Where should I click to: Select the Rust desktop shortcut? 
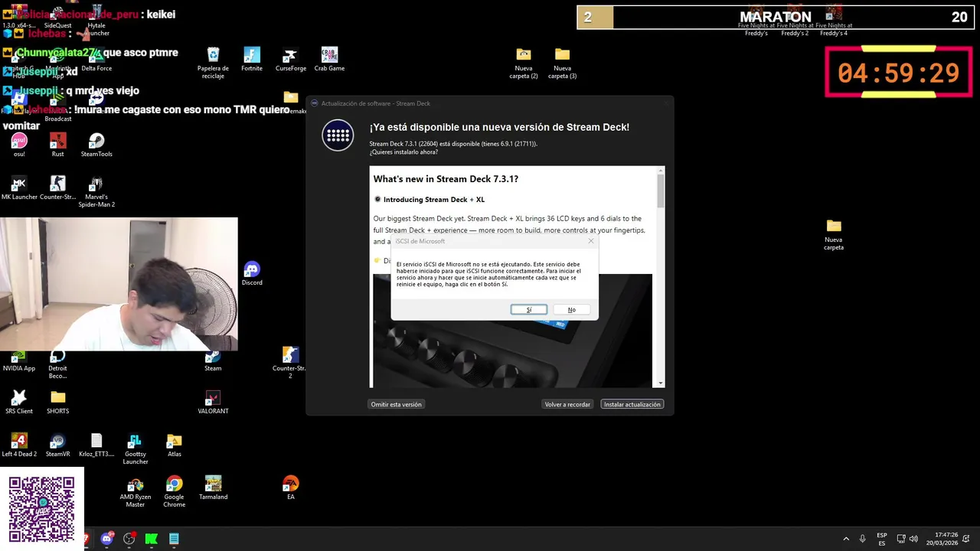[57, 145]
